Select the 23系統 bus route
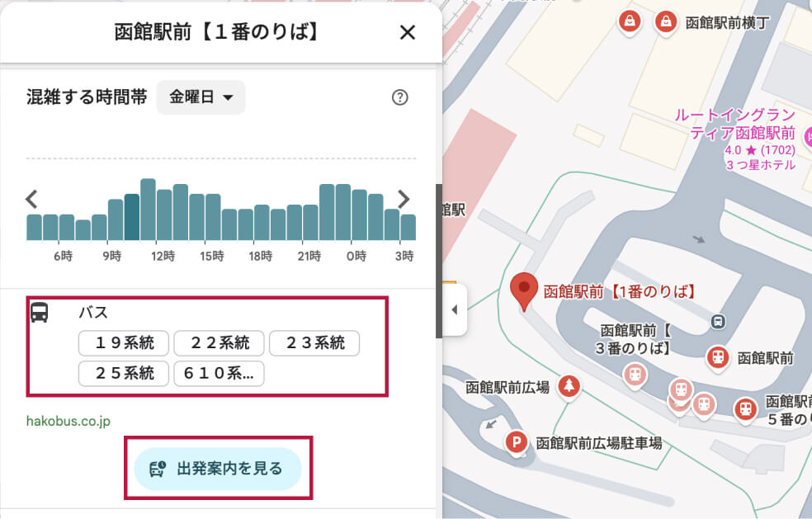This screenshot has width=812, height=519. [x=314, y=343]
